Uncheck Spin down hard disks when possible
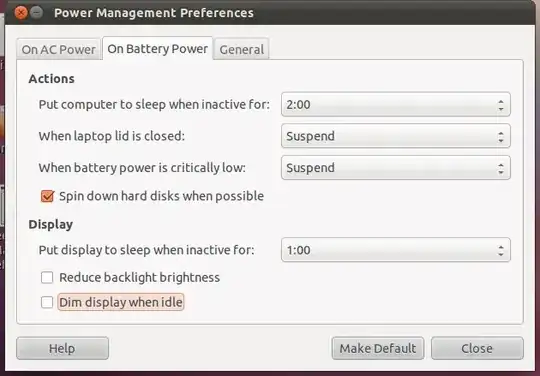The image size is (540, 376). [48, 196]
